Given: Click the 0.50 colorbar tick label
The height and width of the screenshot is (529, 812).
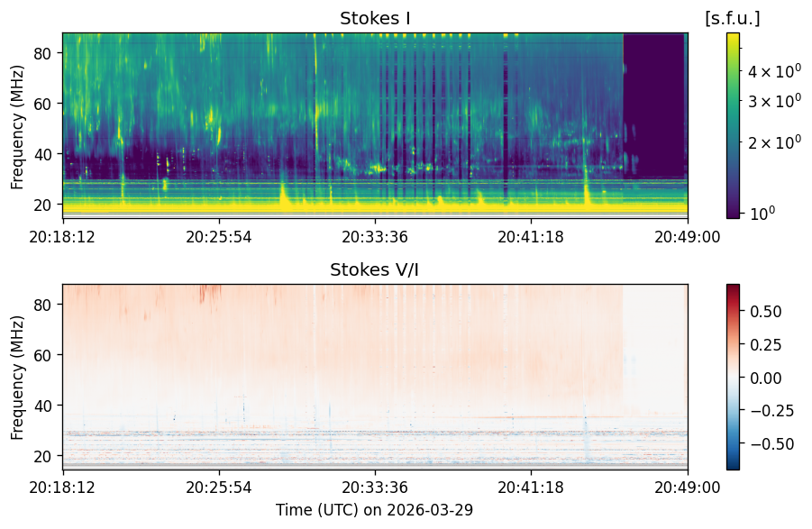Looking at the screenshot, I should pyautogui.click(x=765, y=312).
